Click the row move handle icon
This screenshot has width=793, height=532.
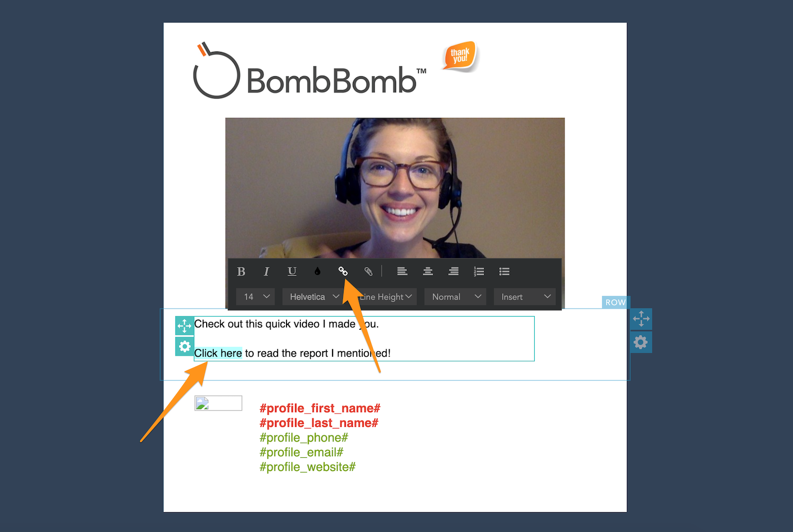[641, 319]
